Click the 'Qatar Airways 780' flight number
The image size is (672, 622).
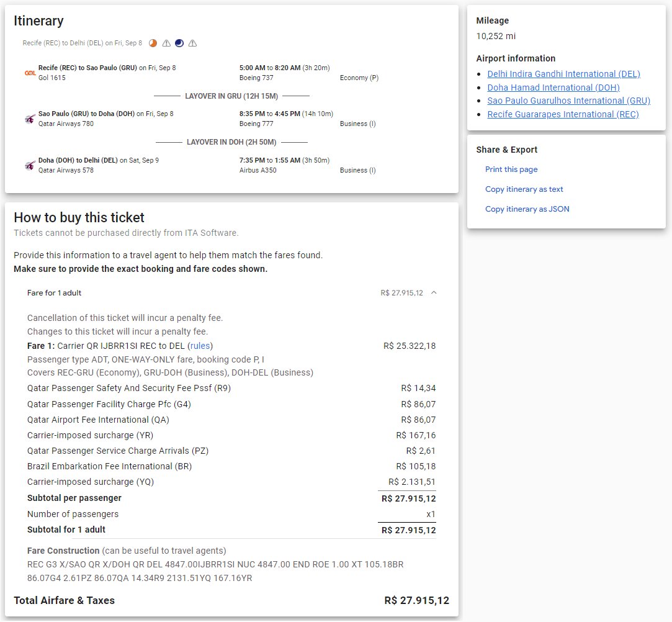tap(66, 124)
